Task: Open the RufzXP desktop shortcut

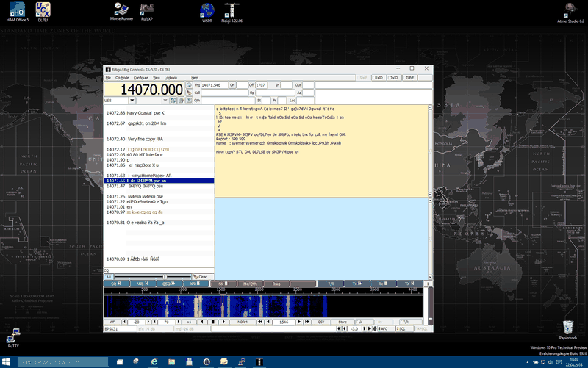Action: (146, 12)
